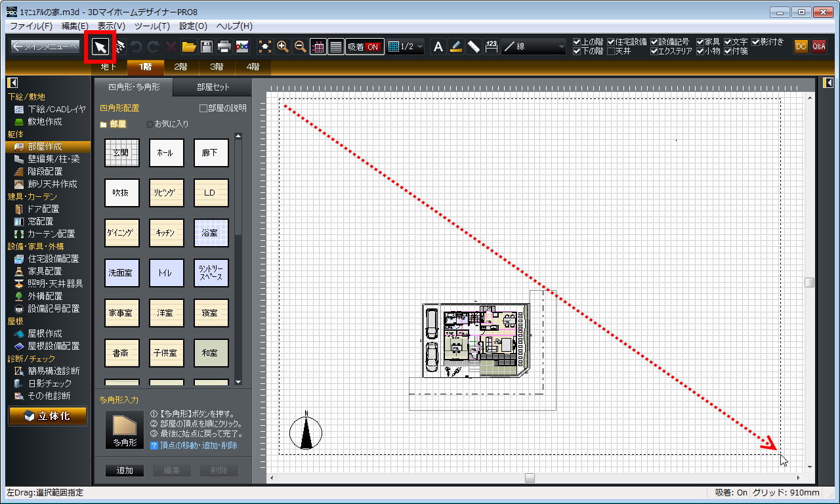Collapse the left navigation panel arrow

click(12, 83)
